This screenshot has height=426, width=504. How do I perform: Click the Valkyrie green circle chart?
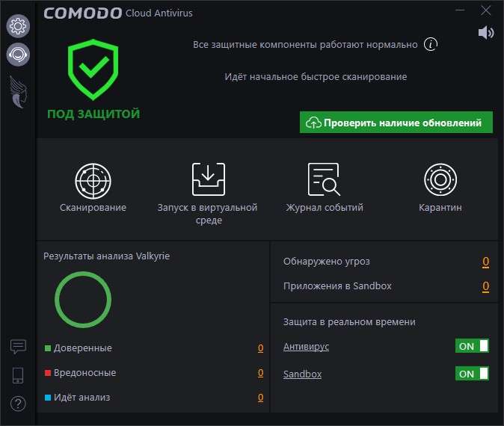click(83, 300)
